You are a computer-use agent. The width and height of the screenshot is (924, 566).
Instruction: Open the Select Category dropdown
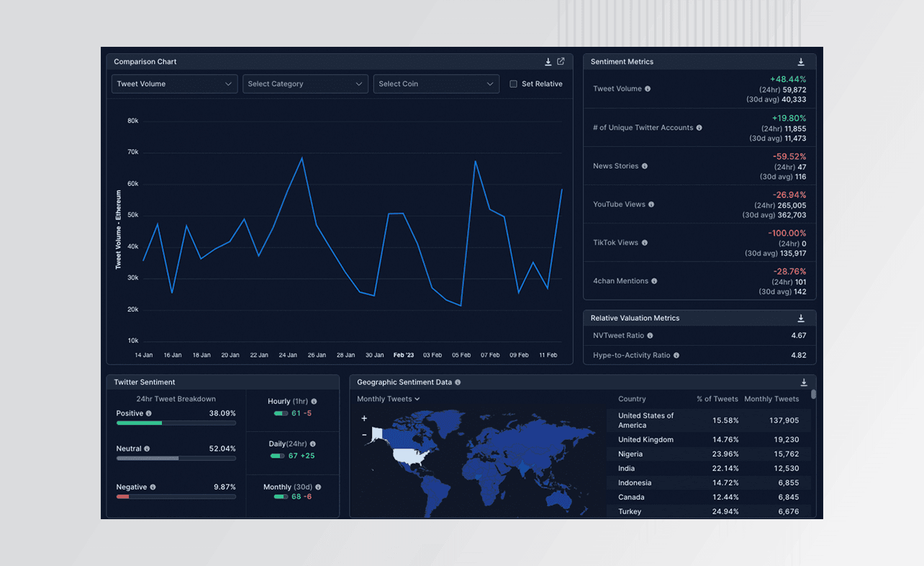point(306,84)
